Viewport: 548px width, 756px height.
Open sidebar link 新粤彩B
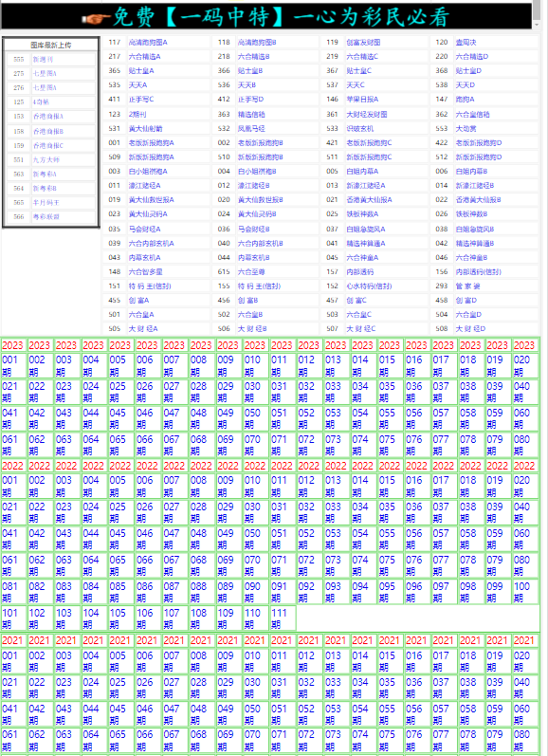pos(45,189)
